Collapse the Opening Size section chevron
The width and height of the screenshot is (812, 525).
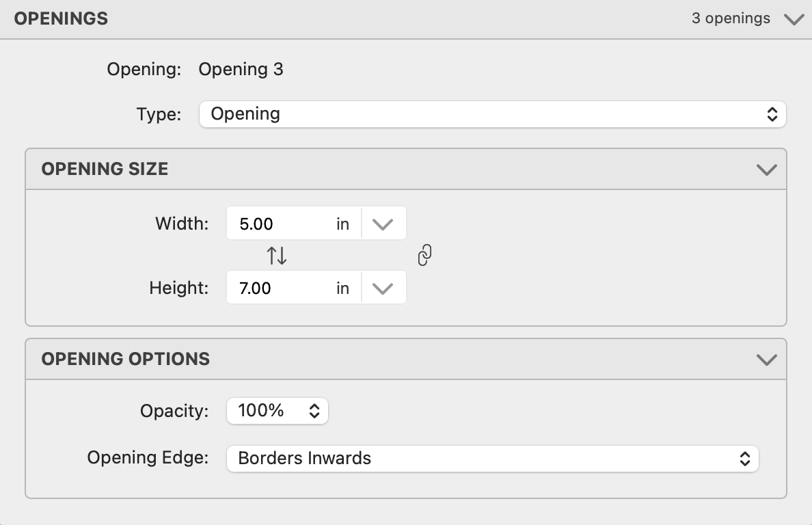(x=767, y=170)
